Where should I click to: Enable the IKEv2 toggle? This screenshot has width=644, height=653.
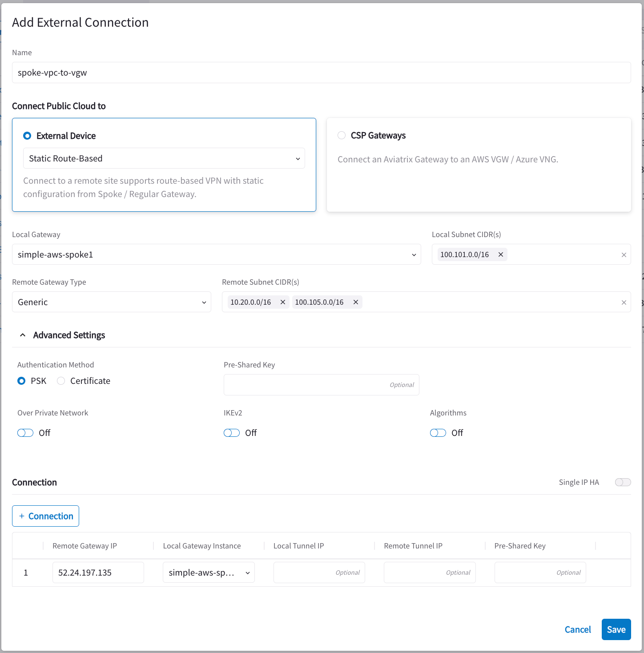(231, 432)
